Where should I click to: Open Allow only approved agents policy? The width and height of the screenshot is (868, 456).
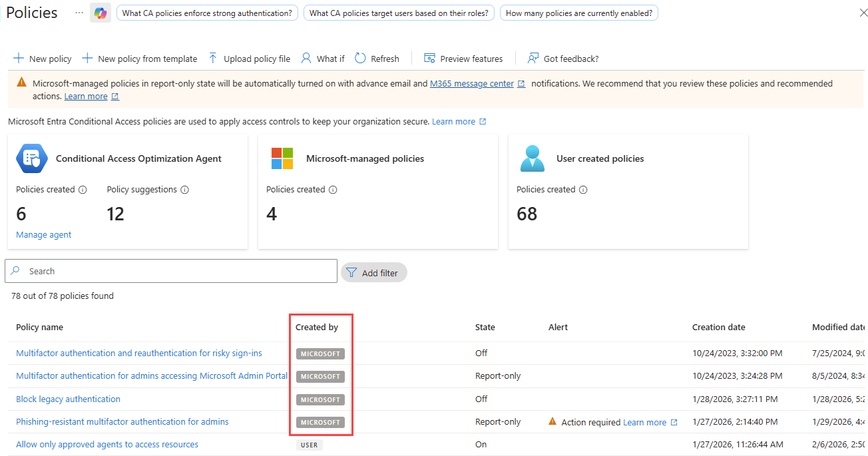(x=107, y=445)
